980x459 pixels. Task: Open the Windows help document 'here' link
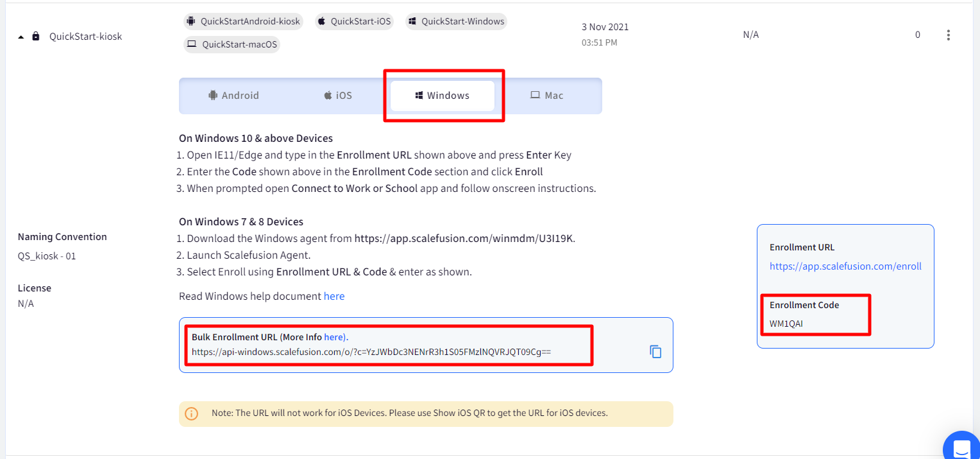tap(334, 297)
